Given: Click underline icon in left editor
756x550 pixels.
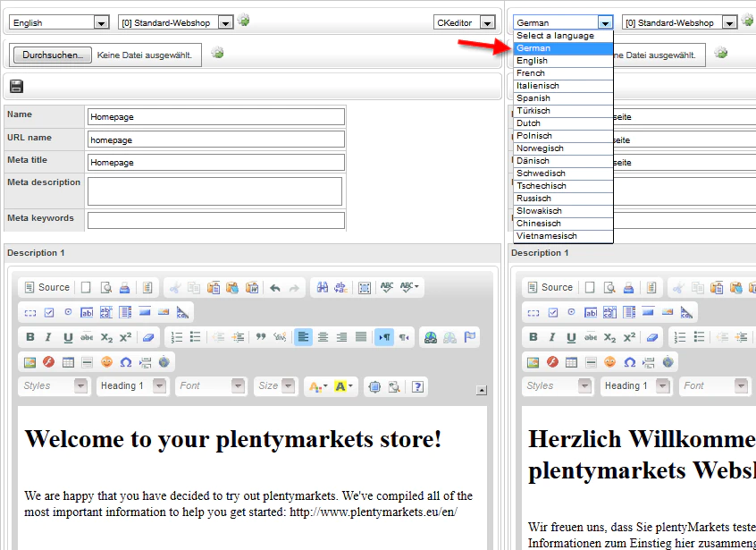Looking at the screenshot, I should (68, 337).
